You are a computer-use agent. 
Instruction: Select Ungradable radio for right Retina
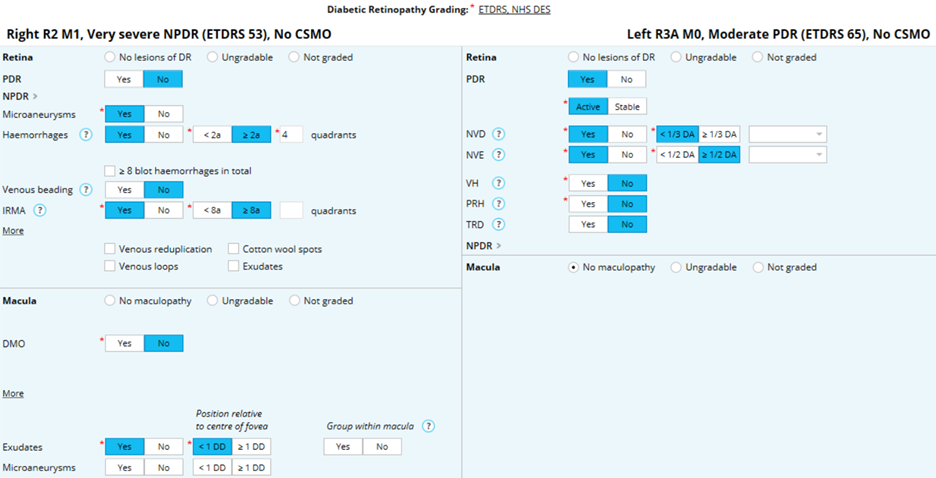[x=213, y=57]
